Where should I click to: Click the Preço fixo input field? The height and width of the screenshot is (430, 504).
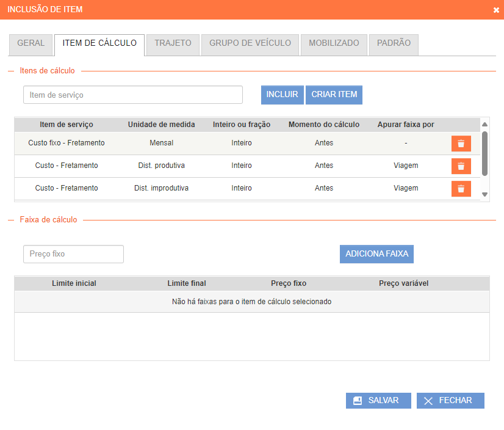[73, 254]
